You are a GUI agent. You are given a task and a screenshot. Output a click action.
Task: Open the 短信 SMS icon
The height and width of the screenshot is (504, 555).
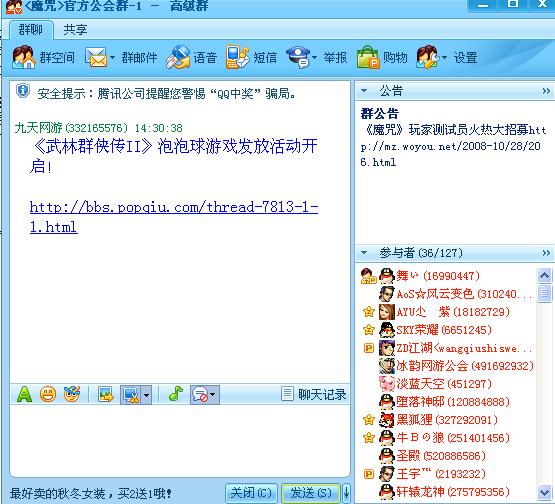point(238,57)
